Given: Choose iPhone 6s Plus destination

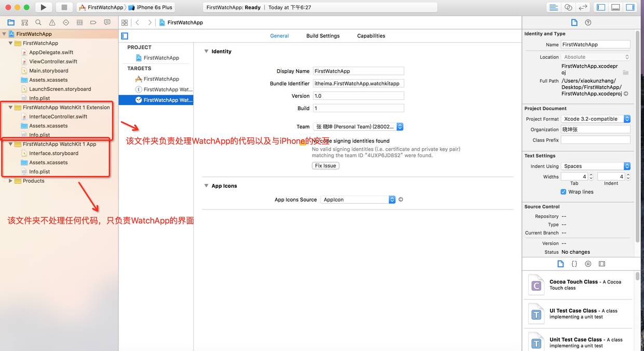Looking at the screenshot, I should click(150, 7).
